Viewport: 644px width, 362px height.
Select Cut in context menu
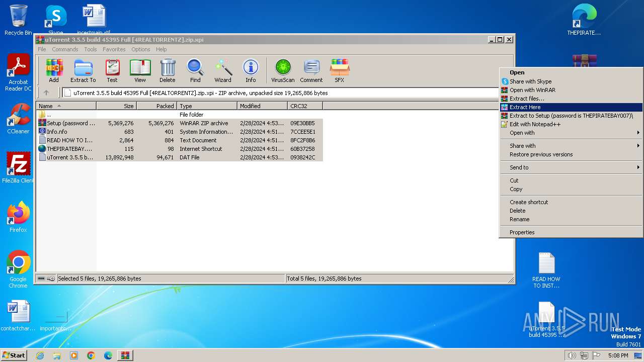pyautogui.click(x=571, y=180)
